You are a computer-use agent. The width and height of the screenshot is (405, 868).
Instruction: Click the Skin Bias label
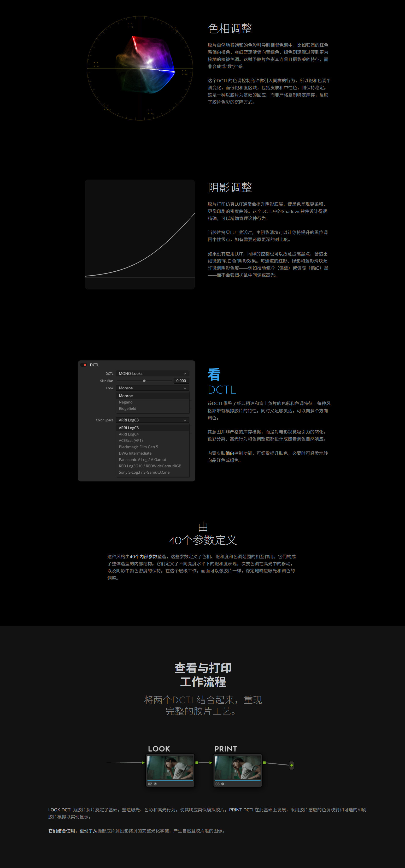tap(107, 381)
